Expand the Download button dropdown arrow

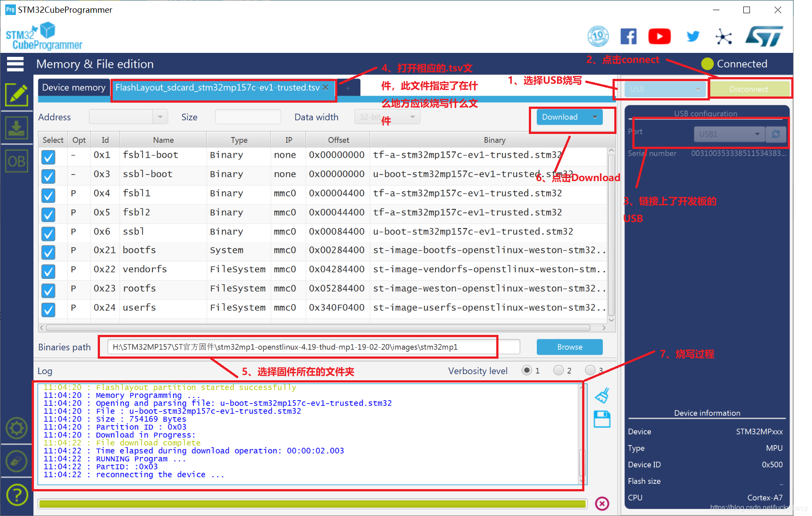[x=595, y=117]
